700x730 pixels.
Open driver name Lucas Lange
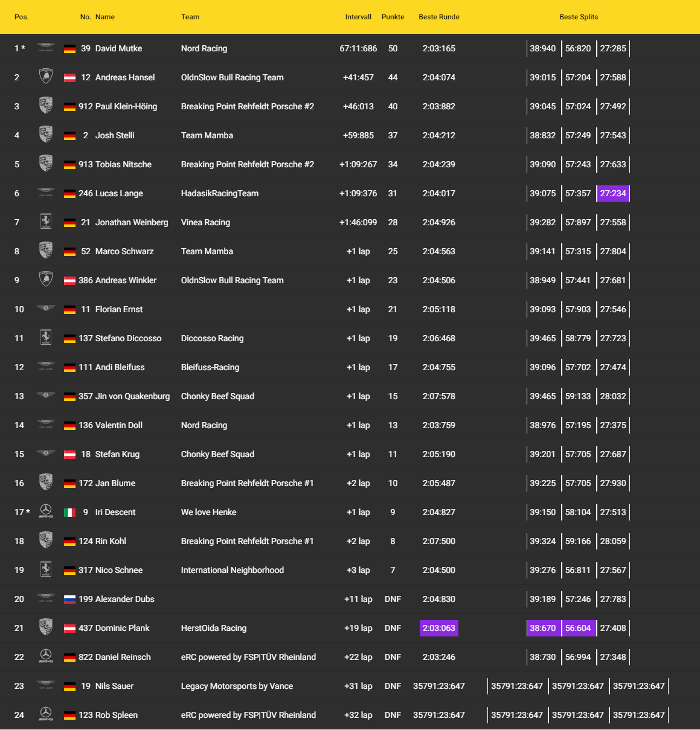click(119, 193)
